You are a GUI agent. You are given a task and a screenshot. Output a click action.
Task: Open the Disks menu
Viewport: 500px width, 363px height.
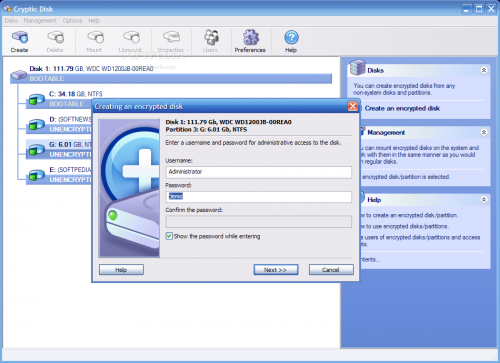(x=11, y=21)
